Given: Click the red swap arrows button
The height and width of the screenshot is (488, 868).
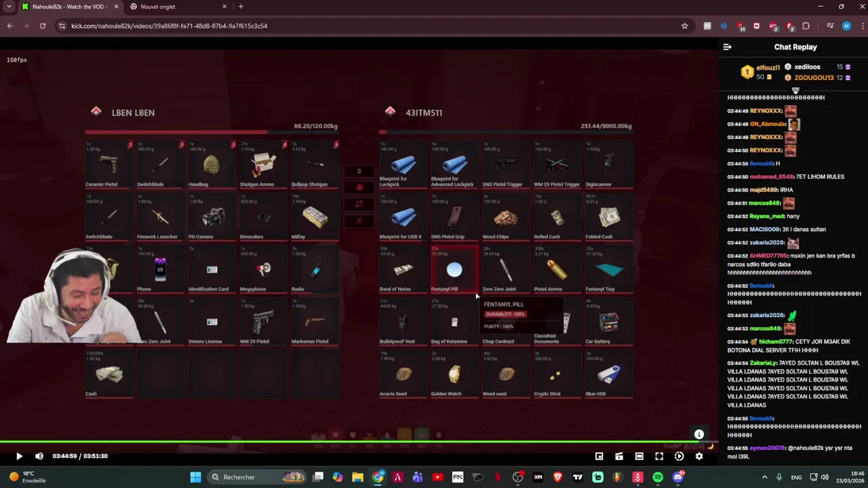Looking at the screenshot, I should (x=359, y=204).
